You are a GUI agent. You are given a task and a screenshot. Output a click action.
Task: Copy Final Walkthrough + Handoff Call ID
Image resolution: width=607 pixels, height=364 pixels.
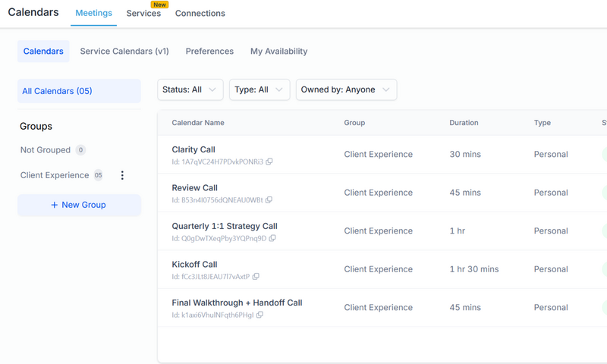[259, 315]
